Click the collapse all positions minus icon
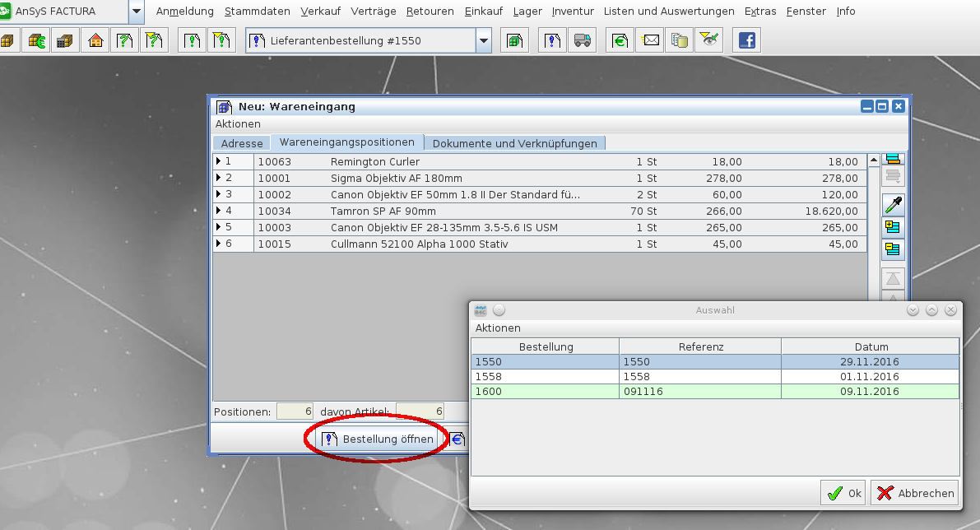 pyautogui.click(x=893, y=249)
